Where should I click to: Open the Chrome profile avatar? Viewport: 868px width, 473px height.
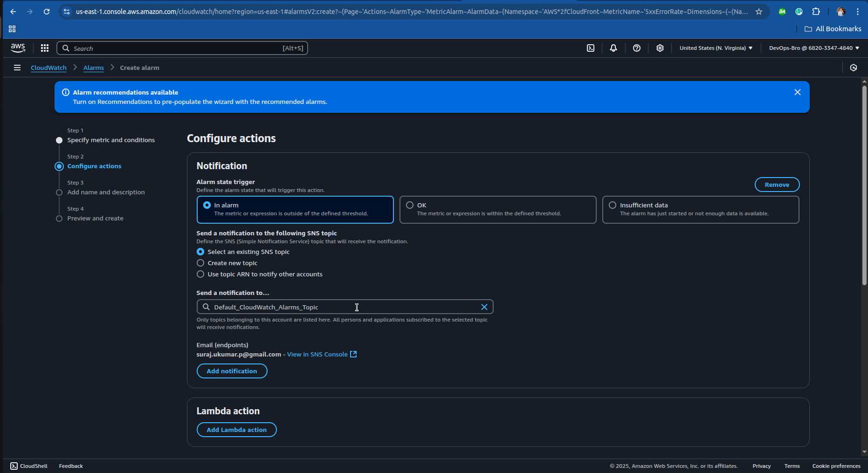coord(841,12)
